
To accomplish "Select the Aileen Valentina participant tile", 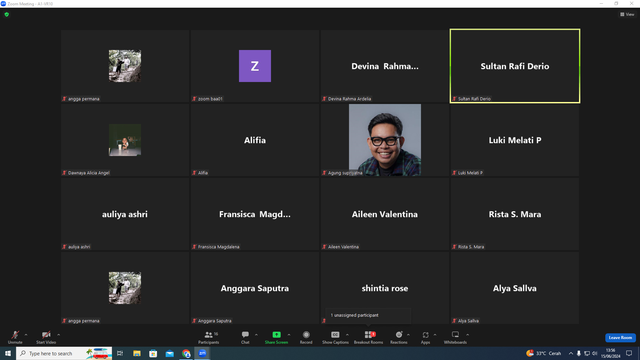I will click(x=384, y=214).
